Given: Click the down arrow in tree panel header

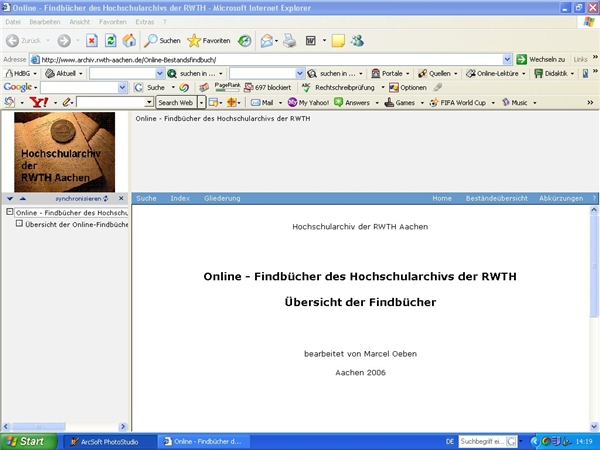Looking at the screenshot, I should pyautogui.click(x=10, y=198).
